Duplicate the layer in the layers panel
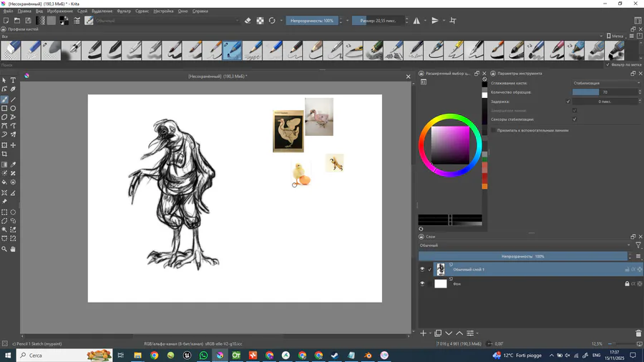 click(438, 333)
